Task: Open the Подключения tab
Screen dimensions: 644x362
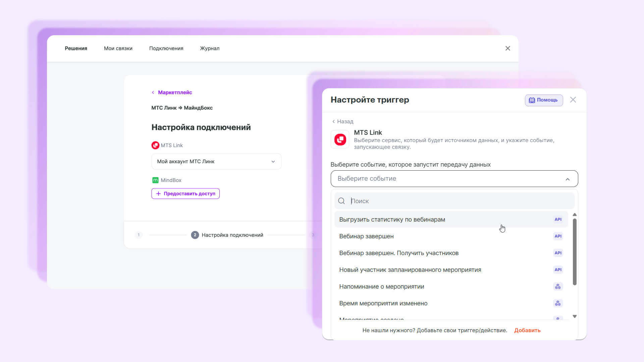Action: pos(166,48)
